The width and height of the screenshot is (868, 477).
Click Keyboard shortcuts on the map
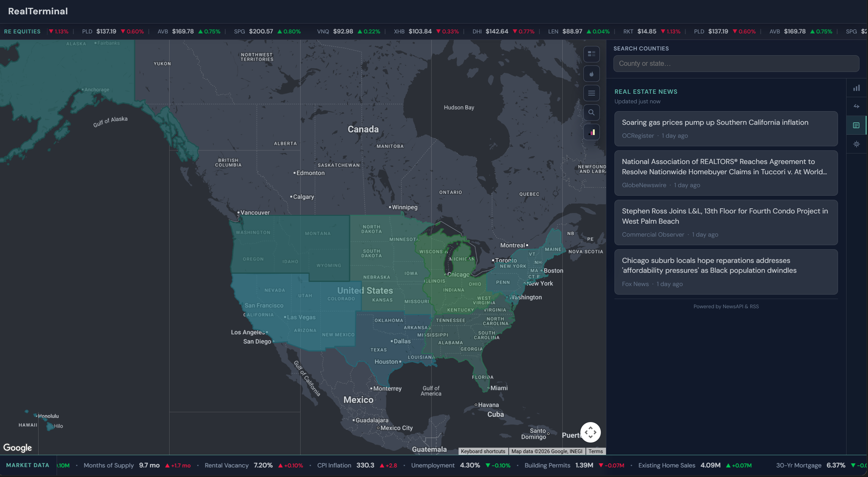coord(483,451)
